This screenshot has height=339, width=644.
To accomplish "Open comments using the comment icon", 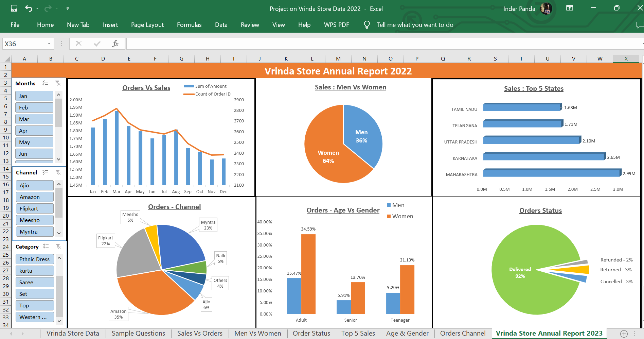I will tap(640, 24).
